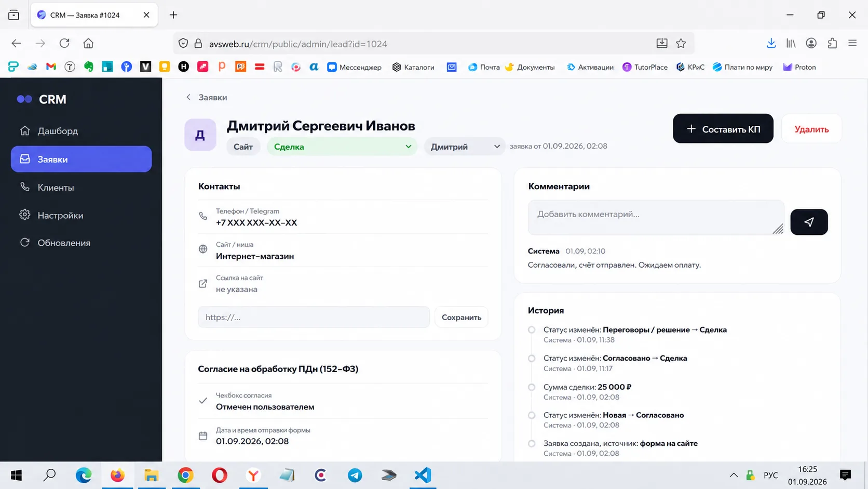Click phone number +7 XXX XXX-XX-XX

(256, 223)
